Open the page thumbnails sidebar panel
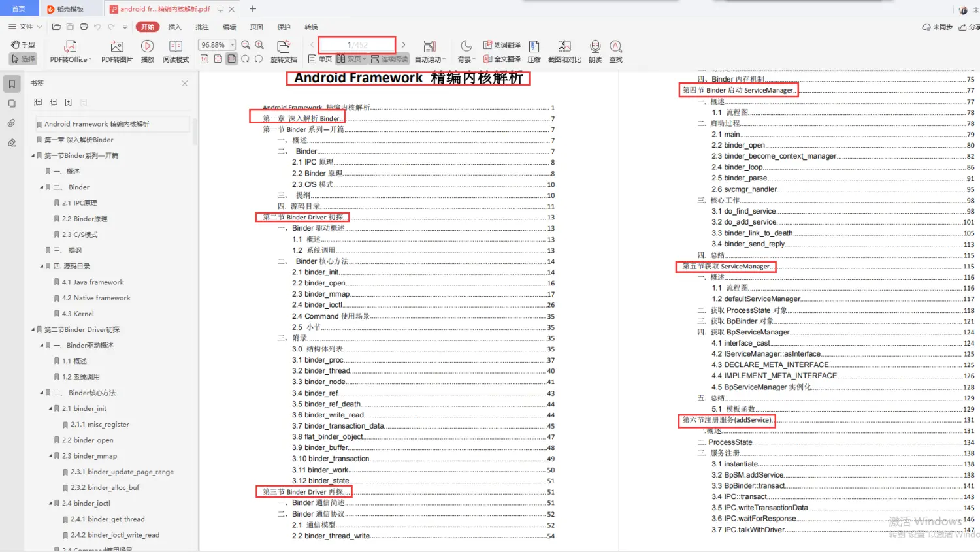The width and height of the screenshot is (980, 552). [12, 103]
